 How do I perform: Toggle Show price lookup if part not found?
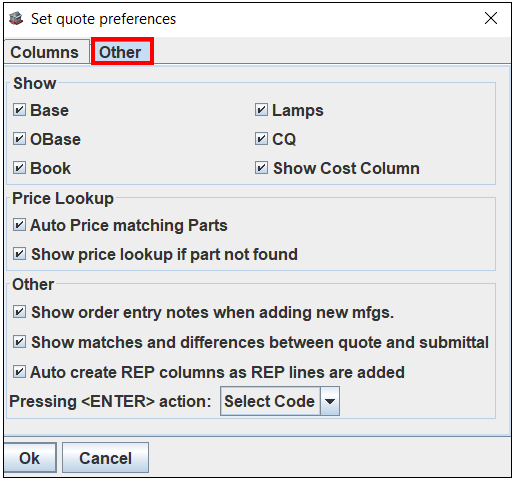coord(19,254)
